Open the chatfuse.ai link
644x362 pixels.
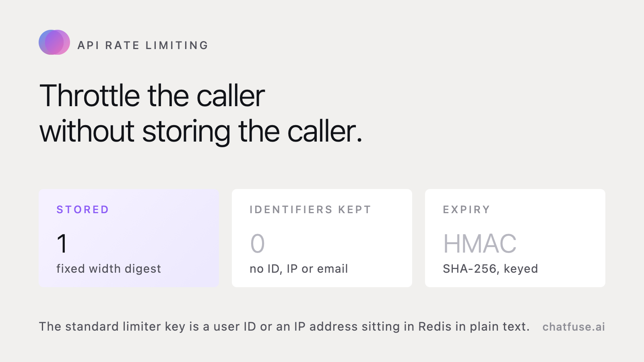(574, 327)
